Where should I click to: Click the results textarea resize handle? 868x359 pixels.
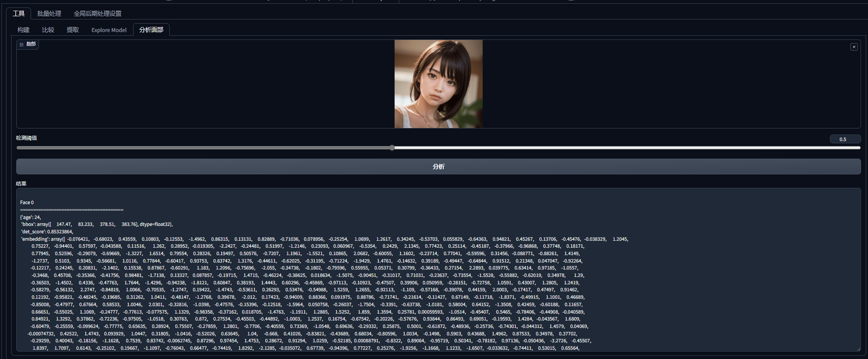point(858,349)
